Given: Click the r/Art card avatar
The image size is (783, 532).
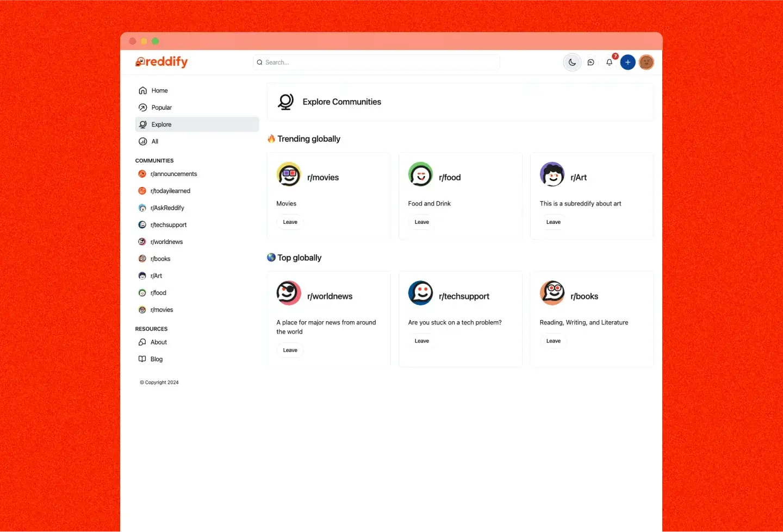Looking at the screenshot, I should (552, 174).
